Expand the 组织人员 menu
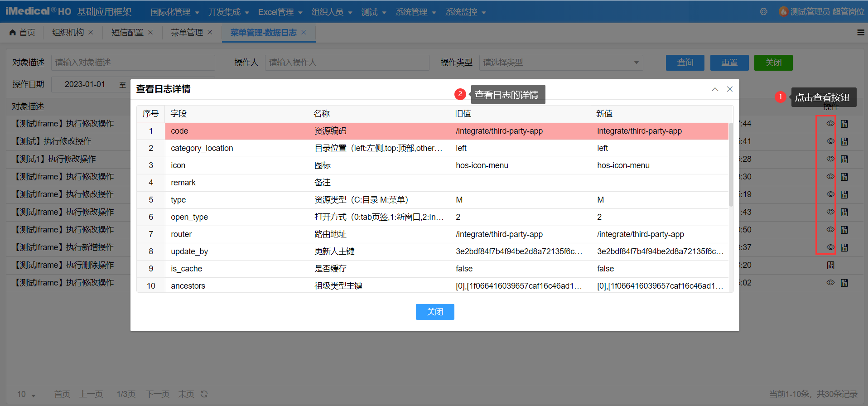 (x=332, y=12)
